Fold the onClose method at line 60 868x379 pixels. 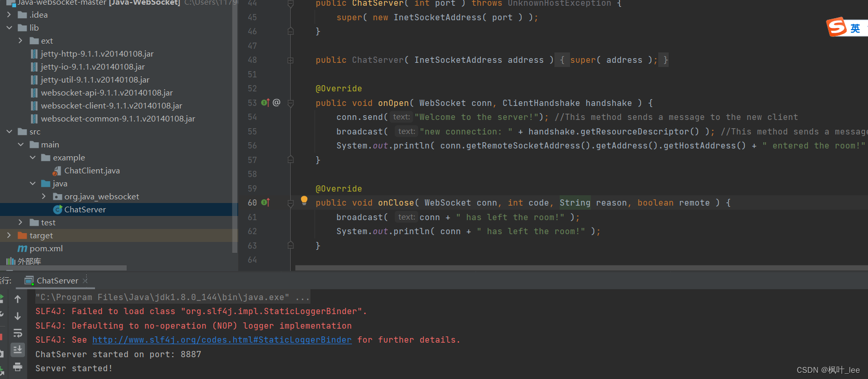(291, 204)
